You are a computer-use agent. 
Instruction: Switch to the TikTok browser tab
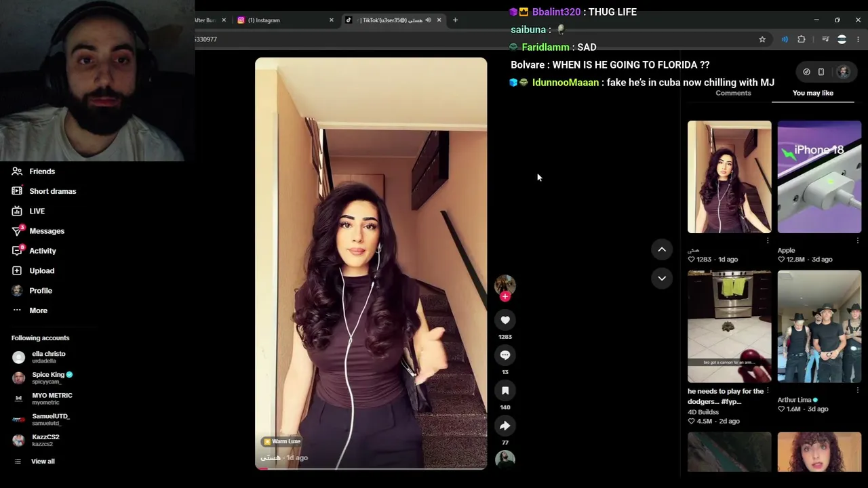[x=393, y=20]
